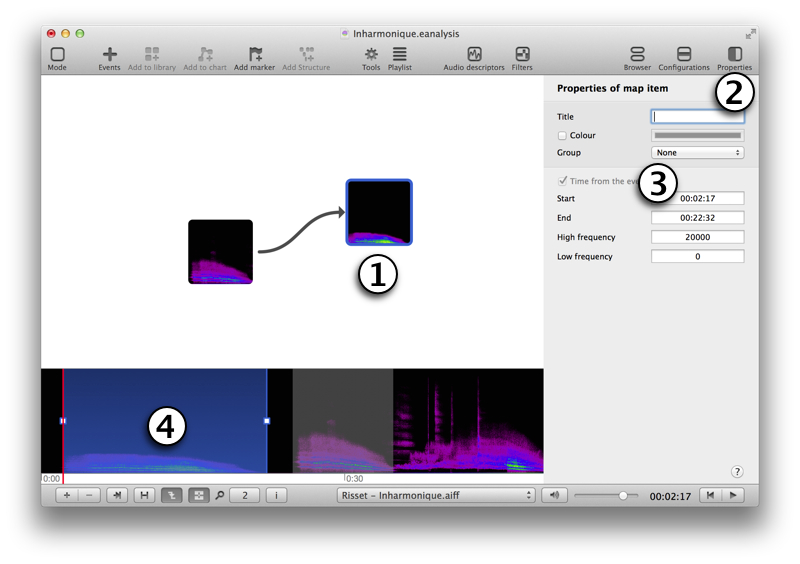Toggle the highlighted step-arrow button
The height and width of the screenshot is (564, 800).
171,495
